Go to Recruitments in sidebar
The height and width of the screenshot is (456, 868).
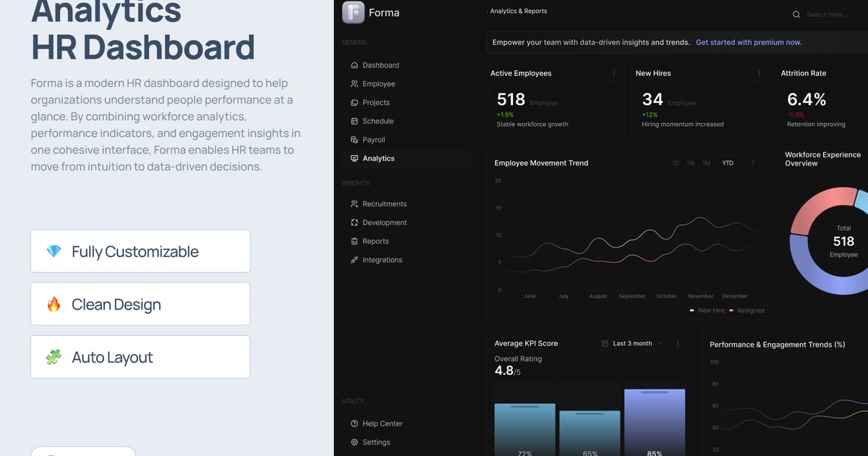[x=384, y=204]
